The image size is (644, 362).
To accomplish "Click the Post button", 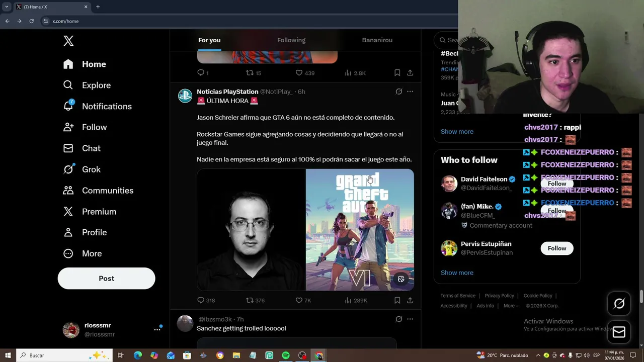I will (106, 279).
